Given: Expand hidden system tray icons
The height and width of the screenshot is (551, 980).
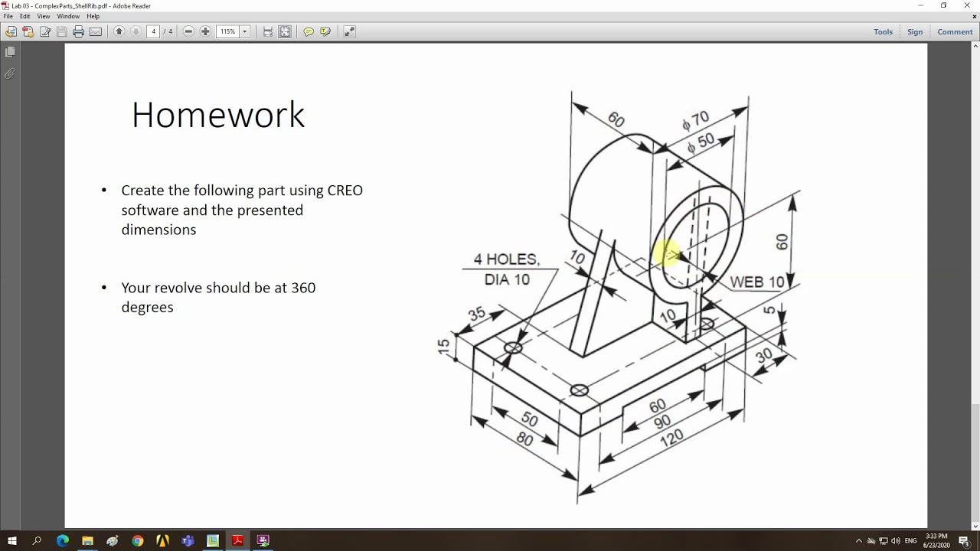Looking at the screenshot, I should click(858, 541).
